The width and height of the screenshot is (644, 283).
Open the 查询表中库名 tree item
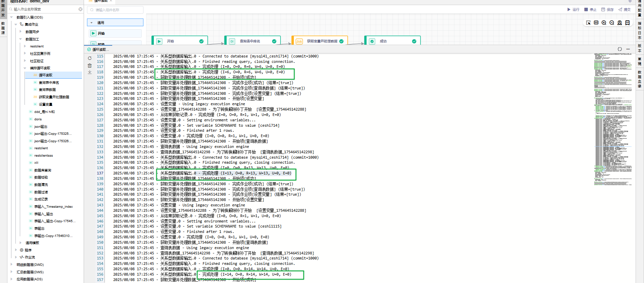(49, 82)
